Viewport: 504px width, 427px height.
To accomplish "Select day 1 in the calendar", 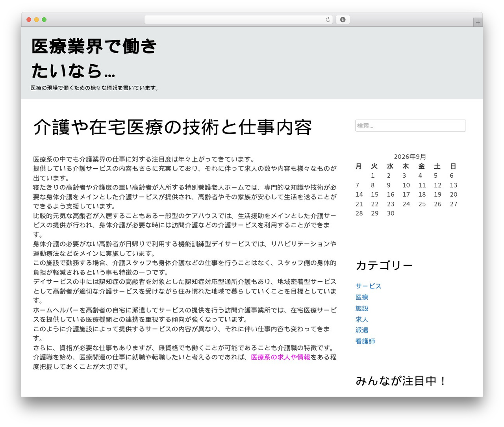I will pos(372,176).
